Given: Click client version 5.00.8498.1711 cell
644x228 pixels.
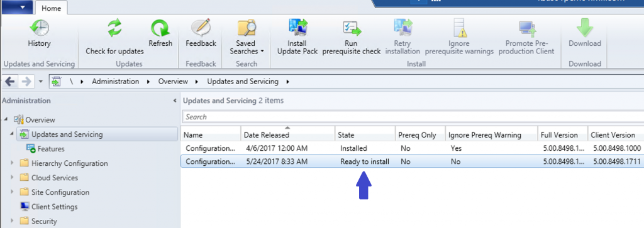Looking at the screenshot, I should point(617,161).
